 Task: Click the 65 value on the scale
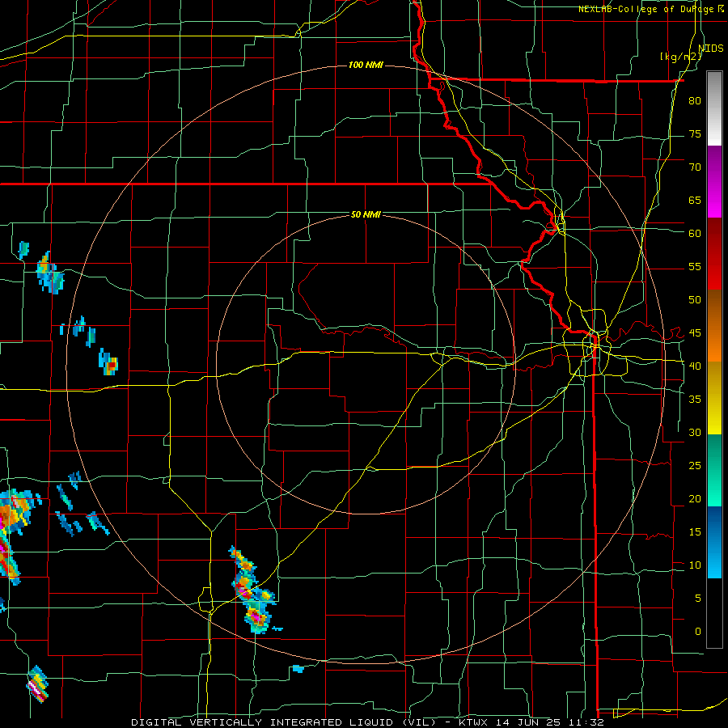695,201
